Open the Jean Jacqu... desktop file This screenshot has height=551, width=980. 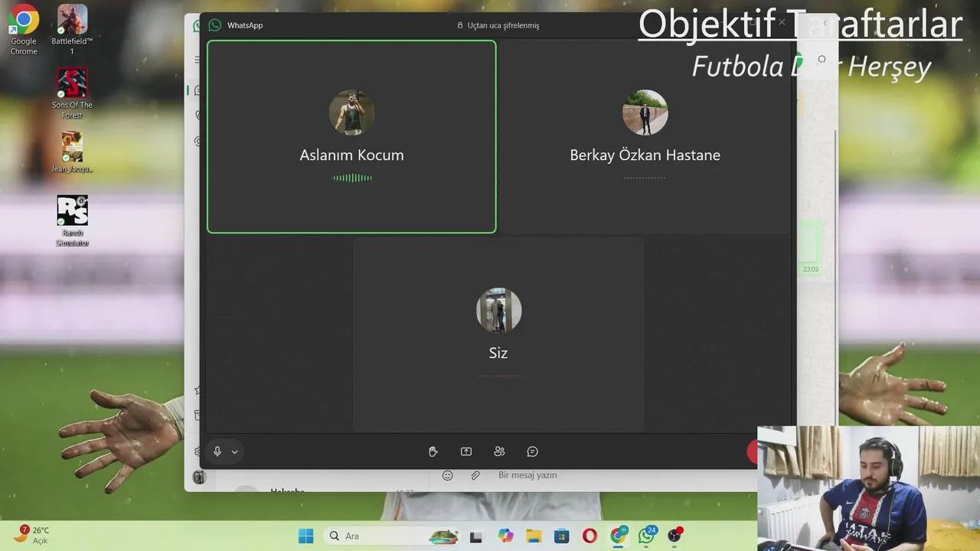72,152
